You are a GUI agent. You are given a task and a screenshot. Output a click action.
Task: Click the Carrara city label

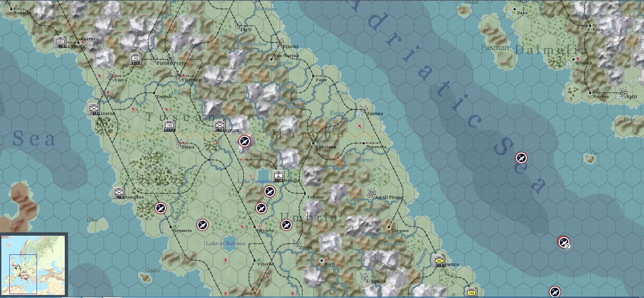pos(90,39)
